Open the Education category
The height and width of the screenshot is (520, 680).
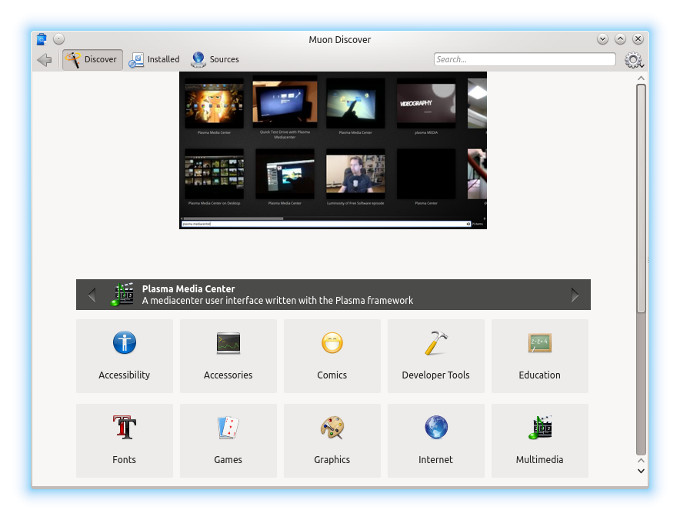tap(539, 356)
